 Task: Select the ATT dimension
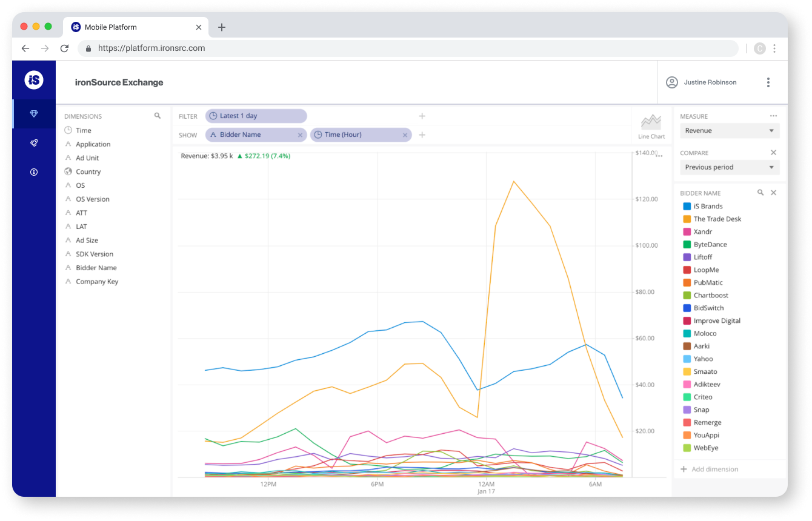(x=82, y=213)
